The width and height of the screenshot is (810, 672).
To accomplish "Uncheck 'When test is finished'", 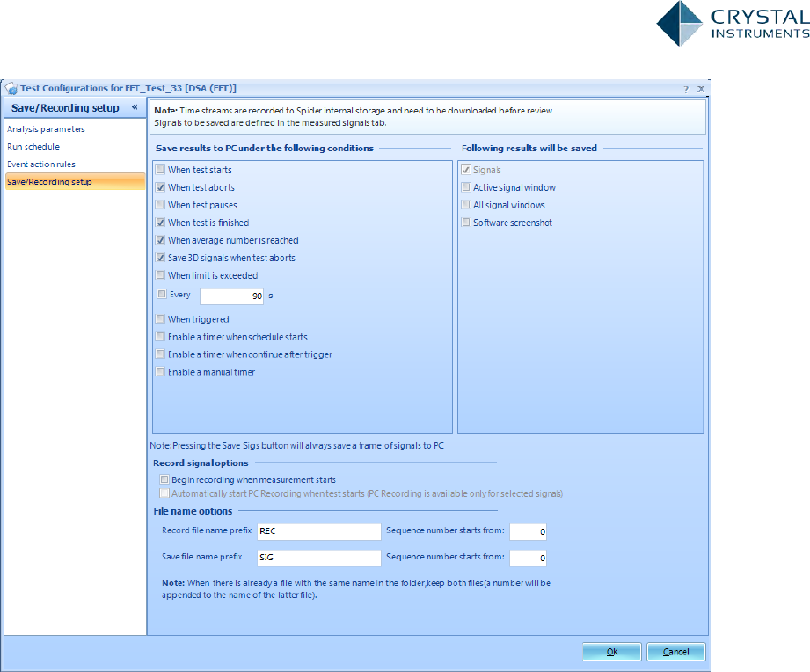I will click(x=161, y=223).
